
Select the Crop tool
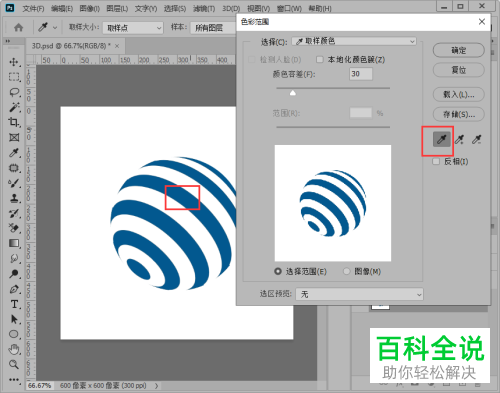(x=14, y=122)
